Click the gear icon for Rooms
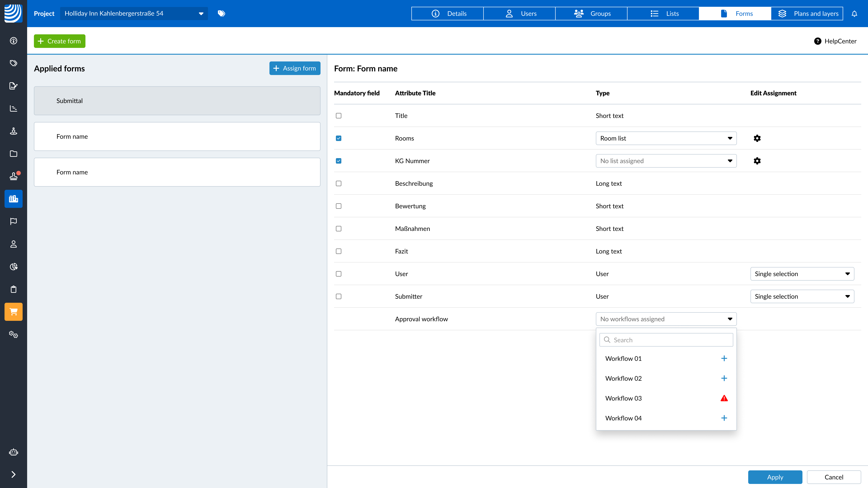868x488 pixels. click(757, 138)
